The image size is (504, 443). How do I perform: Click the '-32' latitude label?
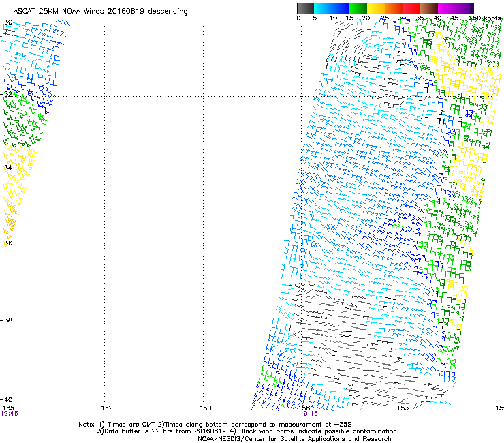[6, 94]
